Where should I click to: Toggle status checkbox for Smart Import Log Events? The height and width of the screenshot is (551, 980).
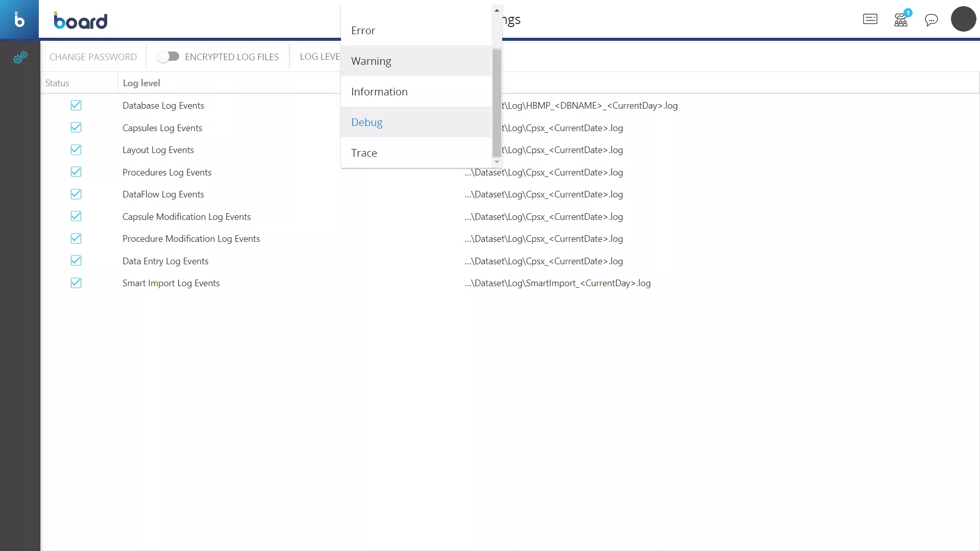coord(76,283)
